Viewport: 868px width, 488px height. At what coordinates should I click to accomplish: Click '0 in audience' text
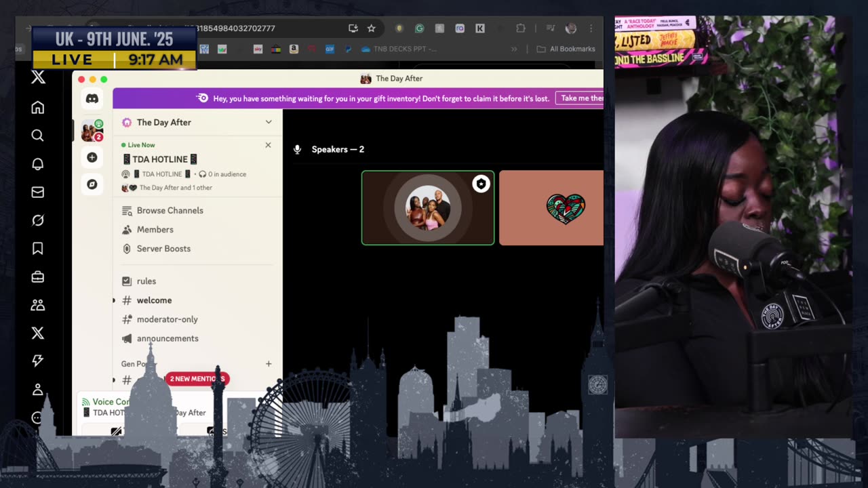click(x=226, y=174)
